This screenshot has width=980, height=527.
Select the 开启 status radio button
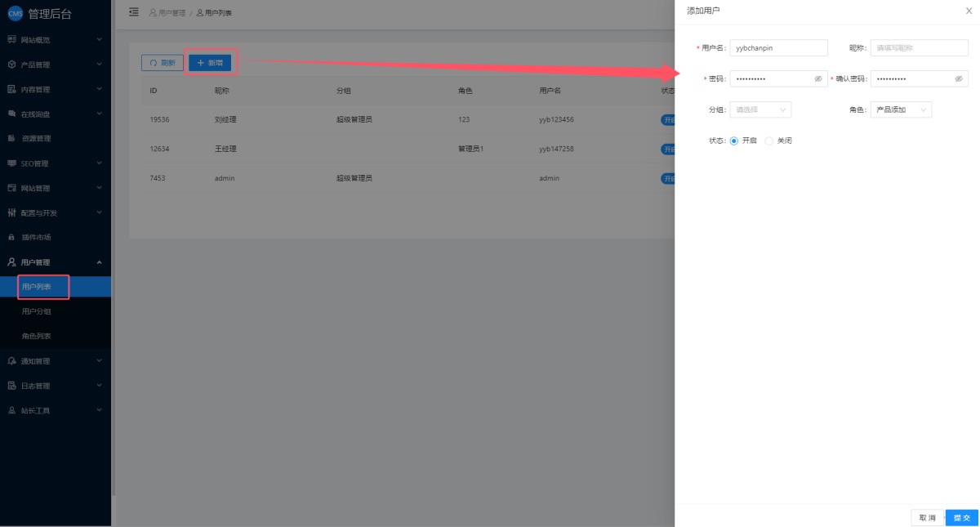[x=734, y=141]
